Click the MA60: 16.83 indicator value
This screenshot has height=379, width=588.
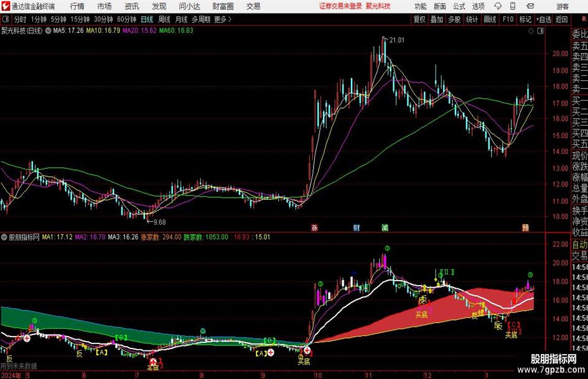click(x=176, y=30)
